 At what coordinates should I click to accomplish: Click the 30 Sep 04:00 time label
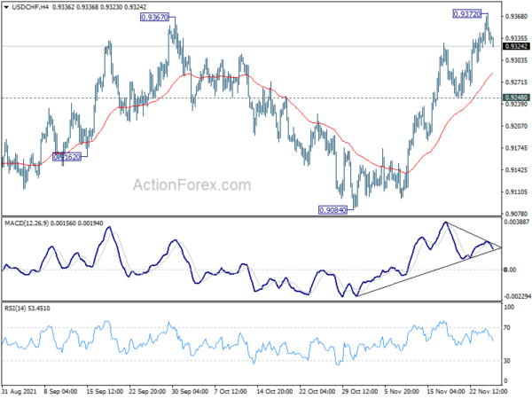[190, 391]
